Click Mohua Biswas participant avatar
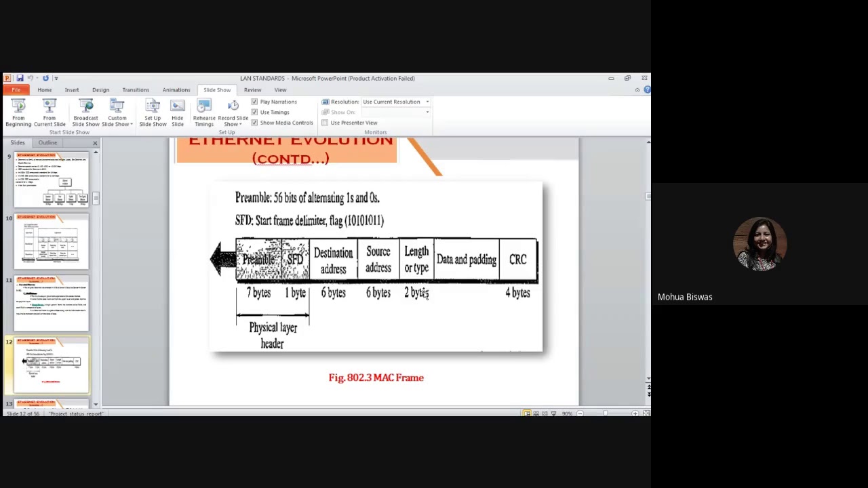Viewport: 868px width, 488px height. (x=759, y=244)
